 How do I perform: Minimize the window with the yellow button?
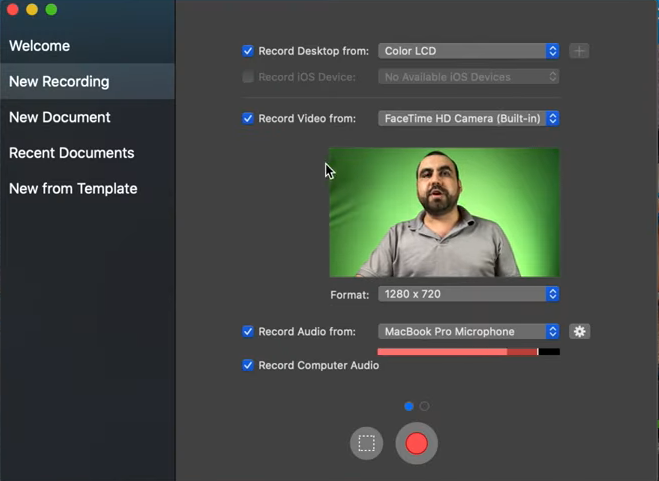pos(32,9)
